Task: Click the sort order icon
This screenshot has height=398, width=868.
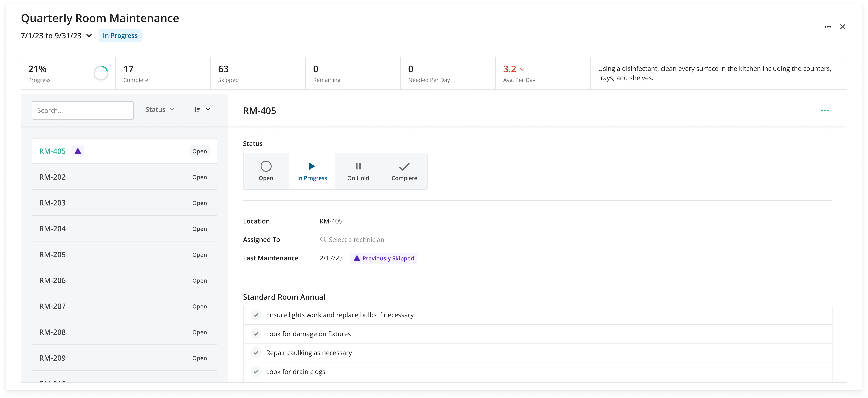Action: coord(197,109)
